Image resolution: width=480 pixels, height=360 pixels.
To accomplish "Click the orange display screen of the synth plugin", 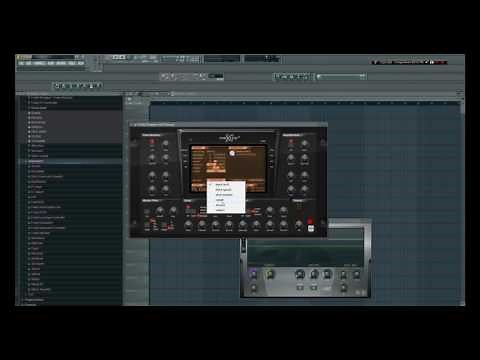I will pyautogui.click(x=228, y=169).
